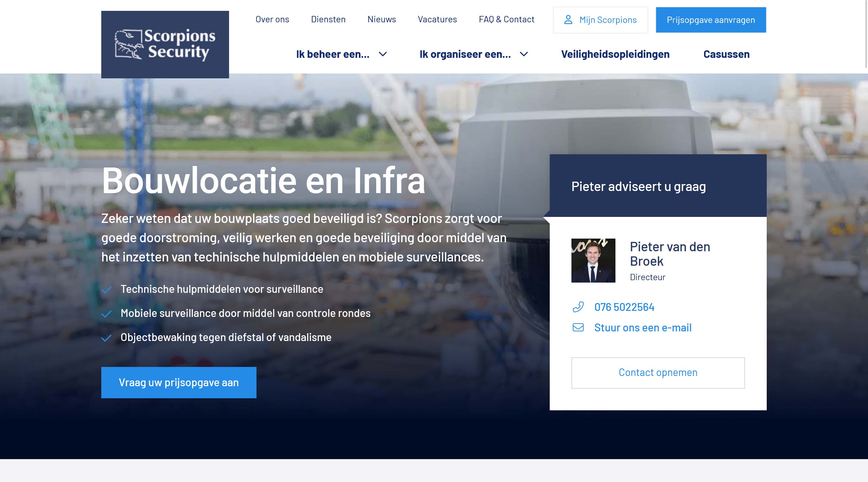Click the phone icon in contact card
The width and height of the screenshot is (868, 482).
[578, 307]
